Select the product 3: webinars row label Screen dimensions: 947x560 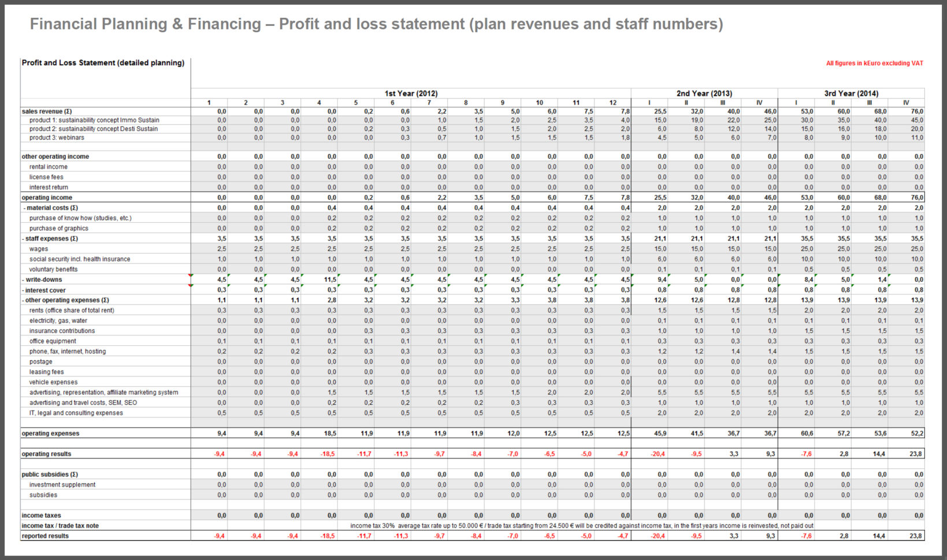click(58, 137)
